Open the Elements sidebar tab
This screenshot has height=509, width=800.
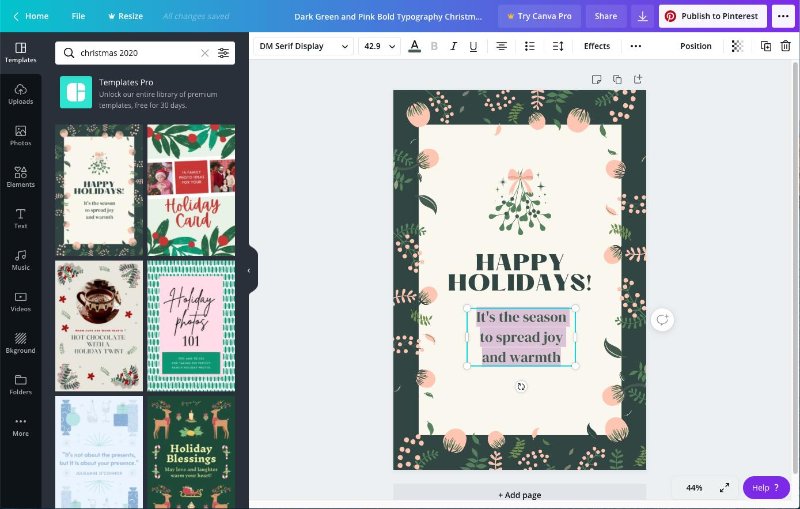point(20,177)
